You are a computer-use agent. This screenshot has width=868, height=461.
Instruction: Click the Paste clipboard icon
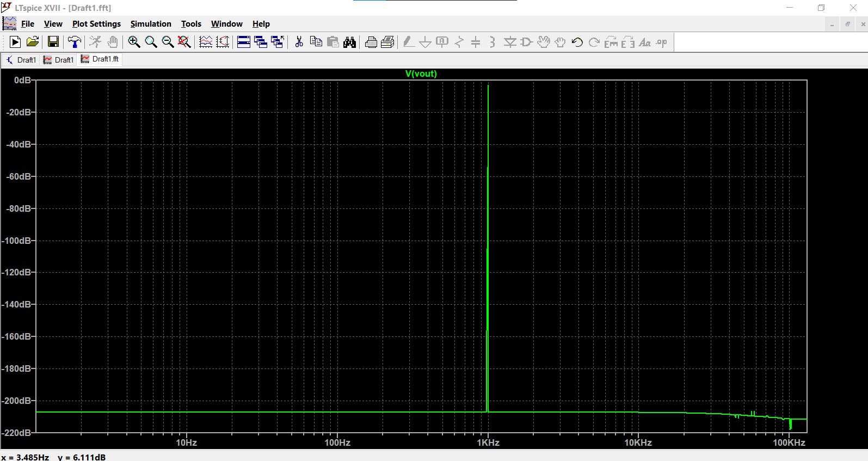[x=333, y=42]
